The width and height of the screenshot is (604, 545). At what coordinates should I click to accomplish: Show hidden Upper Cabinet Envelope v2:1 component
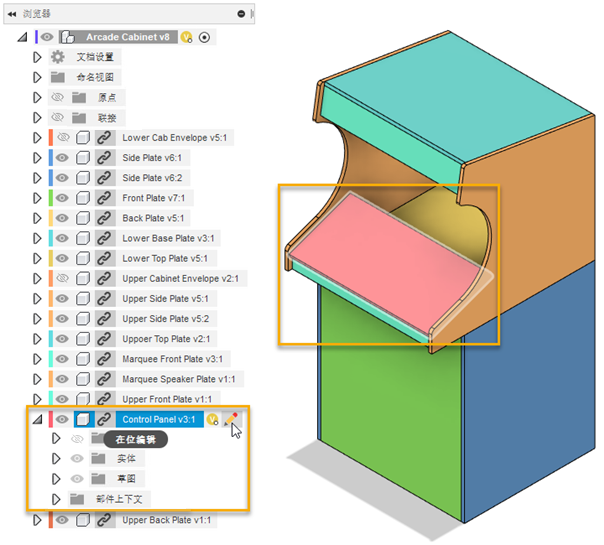63,278
